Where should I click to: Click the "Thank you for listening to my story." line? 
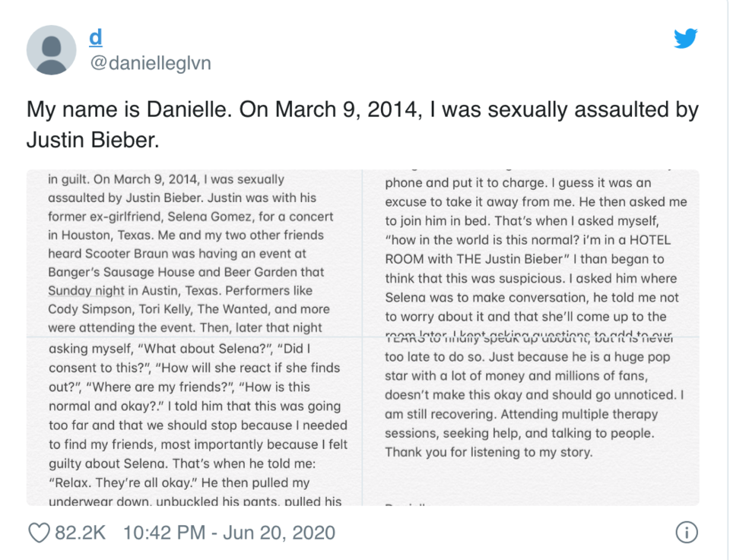(x=489, y=452)
